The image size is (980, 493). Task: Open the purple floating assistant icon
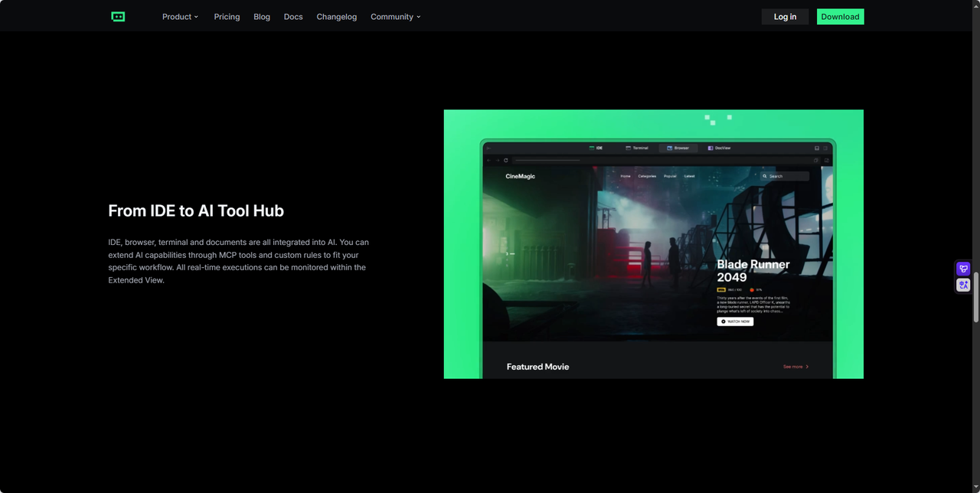963,269
